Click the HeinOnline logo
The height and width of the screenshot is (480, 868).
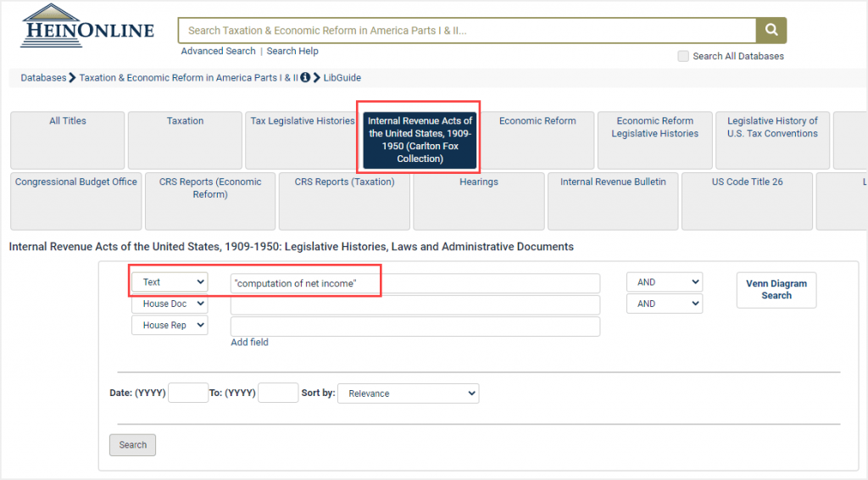[87, 26]
